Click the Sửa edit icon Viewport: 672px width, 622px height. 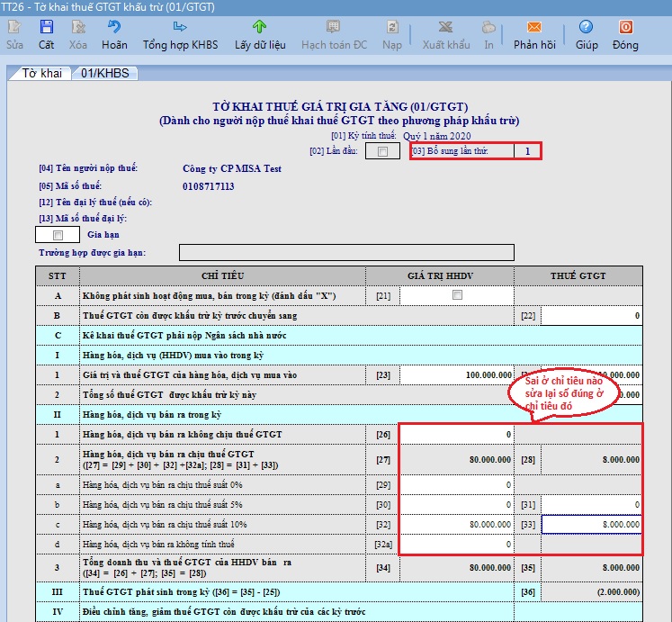(x=14, y=27)
